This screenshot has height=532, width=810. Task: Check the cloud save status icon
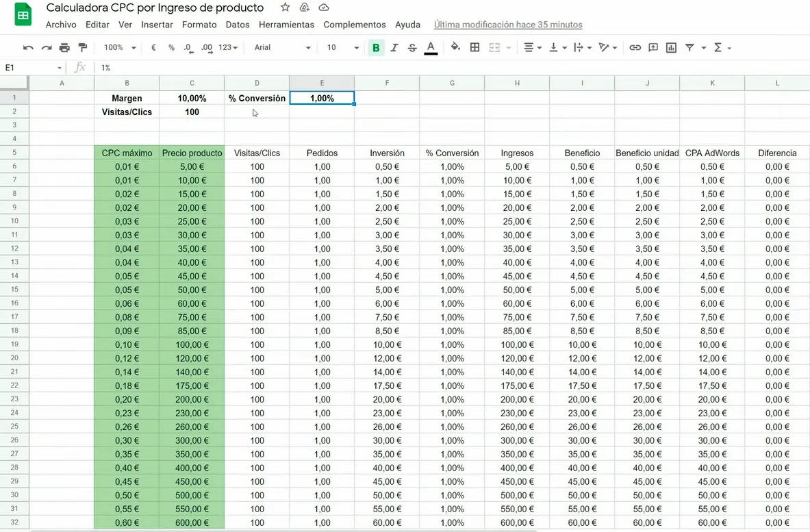[324, 8]
